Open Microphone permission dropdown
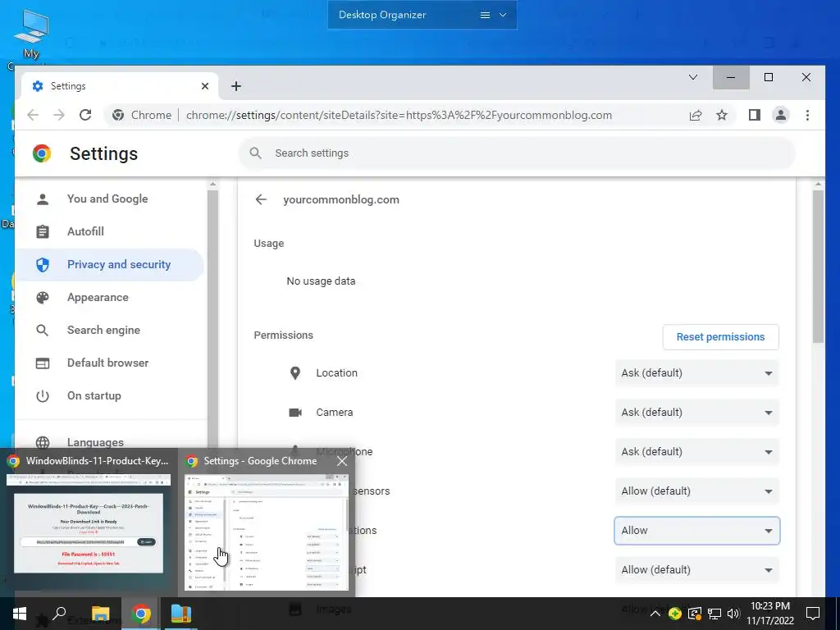Viewport: 840px width, 630px height. pyautogui.click(x=696, y=452)
